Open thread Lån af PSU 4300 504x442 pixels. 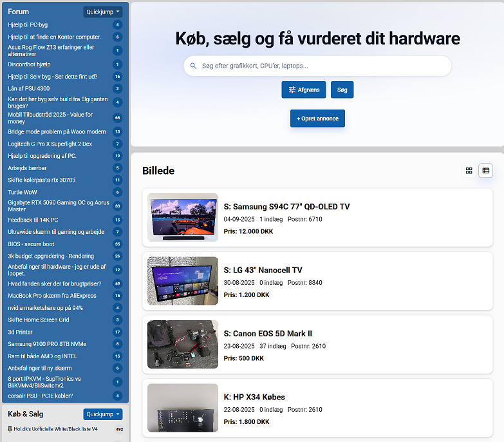[x=28, y=88]
